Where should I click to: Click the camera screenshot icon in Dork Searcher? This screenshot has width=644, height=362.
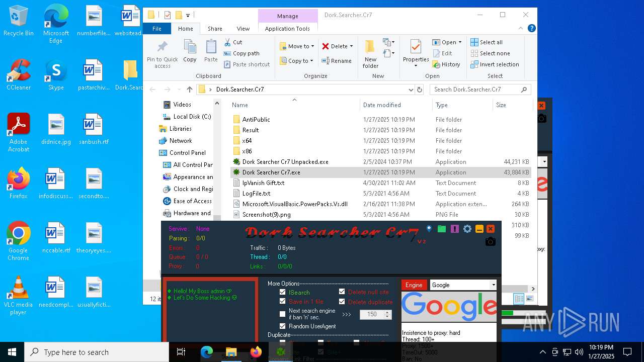[x=491, y=242]
